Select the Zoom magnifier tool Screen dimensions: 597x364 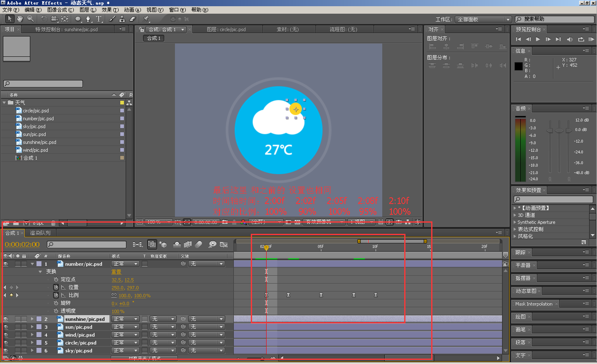30,19
